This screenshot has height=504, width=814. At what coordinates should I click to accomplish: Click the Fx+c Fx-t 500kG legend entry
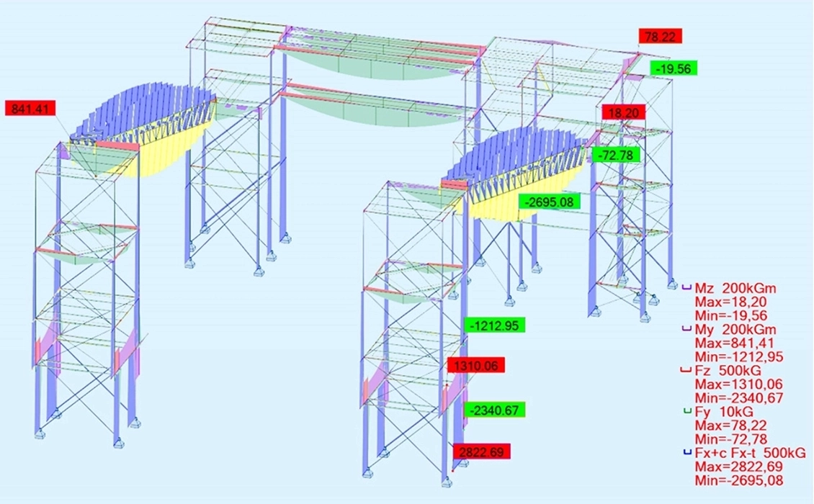point(748,453)
